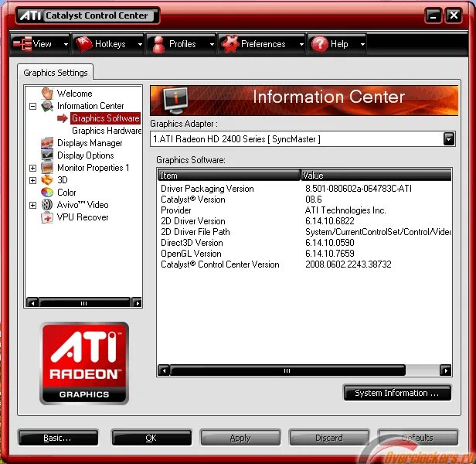Viewport: 476px width, 464px height.
Task: Click the Avivo Video film reel icon
Action: pyautogui.click(x=47, y=205)
